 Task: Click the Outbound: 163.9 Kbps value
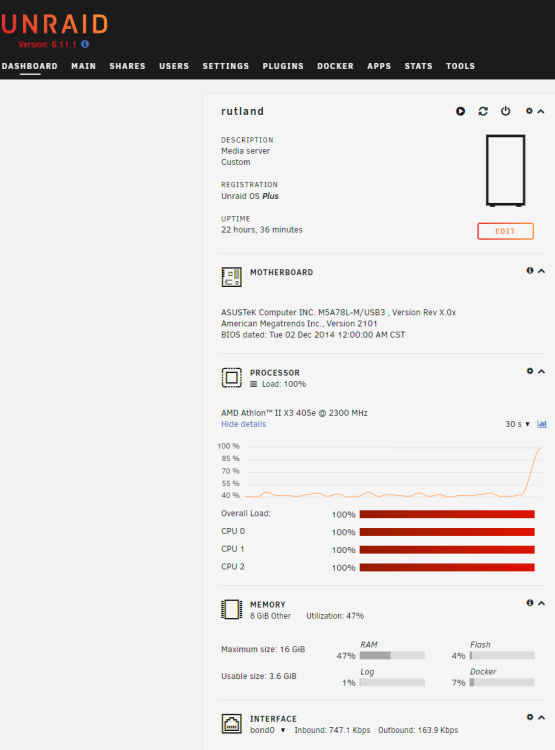(418, 730)
